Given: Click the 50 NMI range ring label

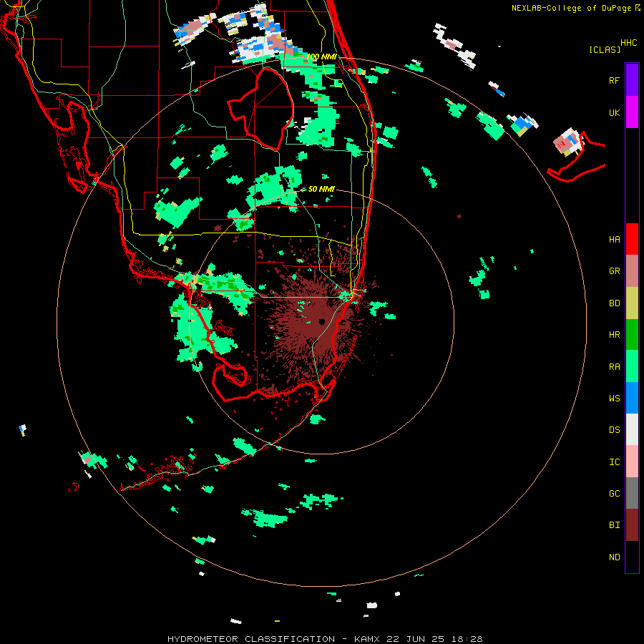Looking at the screenshot, I should click(x=321, y=189).
